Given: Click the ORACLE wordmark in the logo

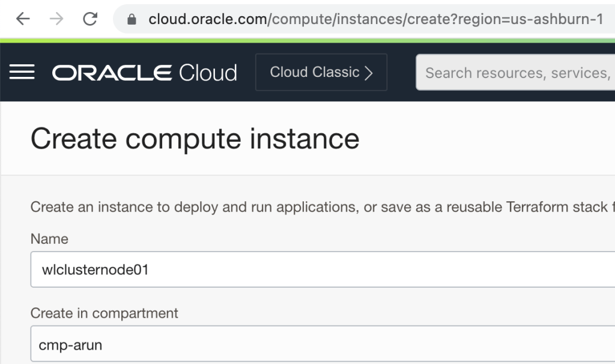Looking at the screenshot, I should [112, 73].
